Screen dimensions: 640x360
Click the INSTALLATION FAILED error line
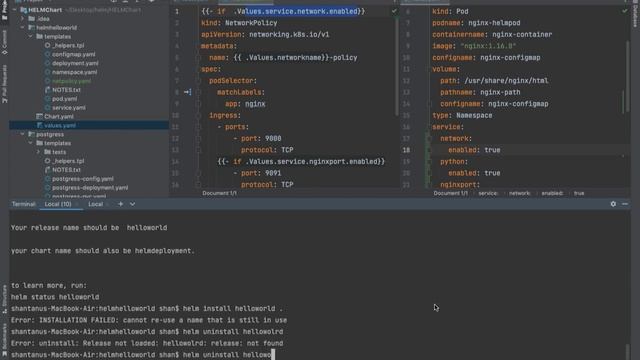coord(149,320)
